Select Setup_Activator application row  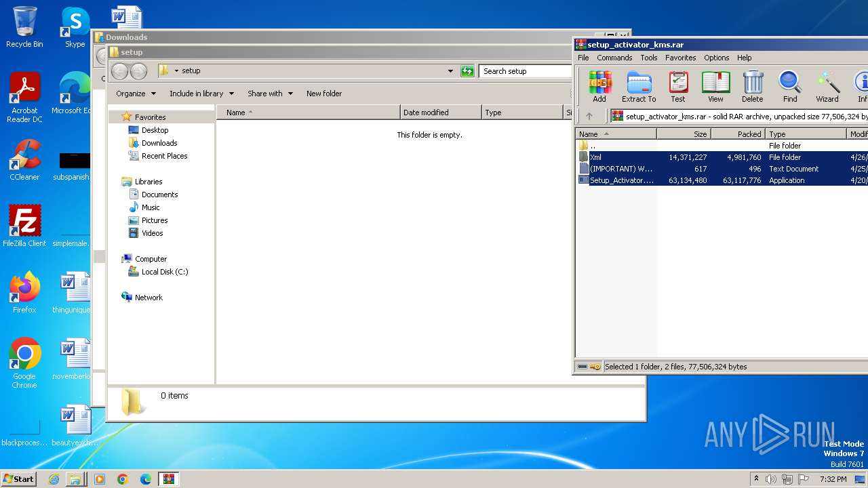(x=722, y=180)
